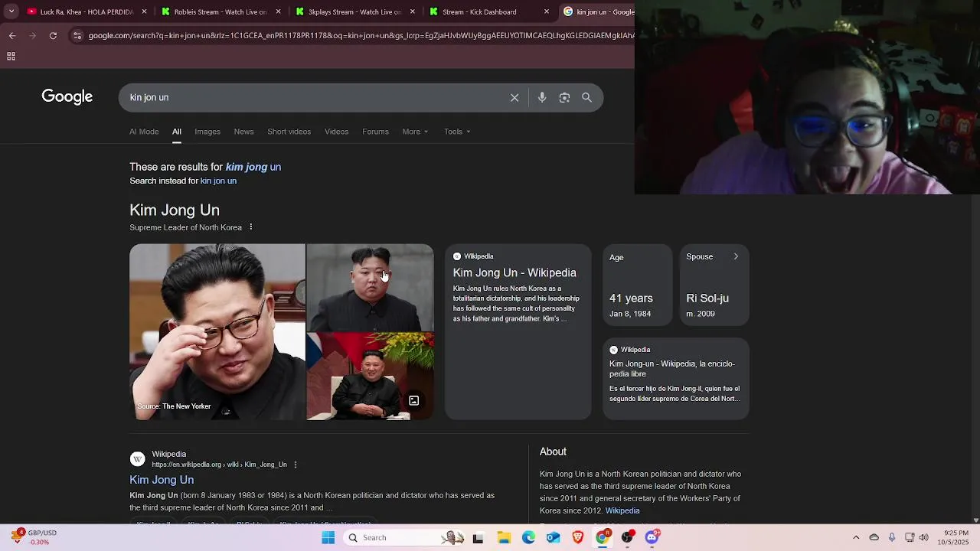Select the Images results tab
The width and height of the screenshot is (980, 551).
[x=207, y=132]
